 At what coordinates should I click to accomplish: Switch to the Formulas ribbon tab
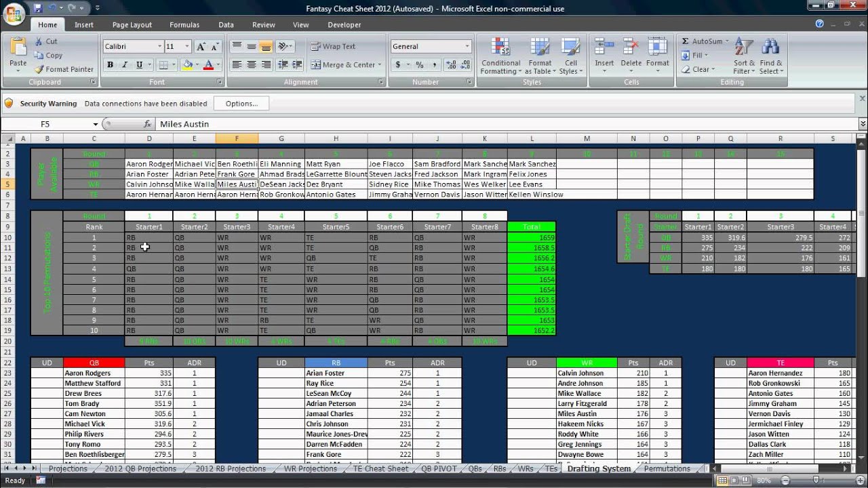pos(184,24)
